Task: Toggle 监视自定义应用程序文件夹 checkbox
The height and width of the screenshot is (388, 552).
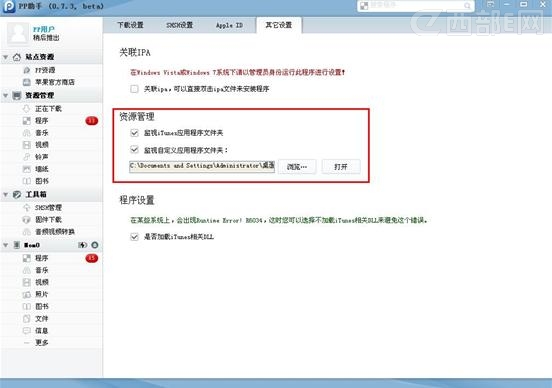Action: [x=134, y=150]
